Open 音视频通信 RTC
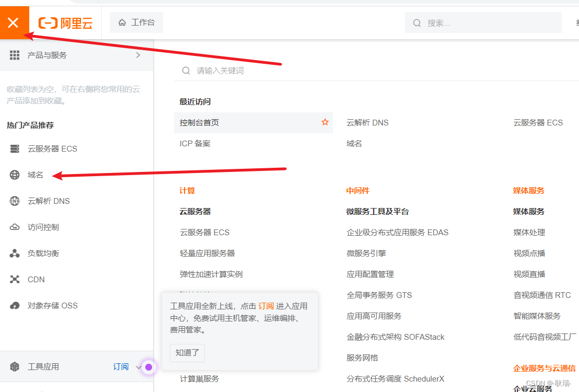The width and height of the screenshot is (579, 392). coord(542,295)
